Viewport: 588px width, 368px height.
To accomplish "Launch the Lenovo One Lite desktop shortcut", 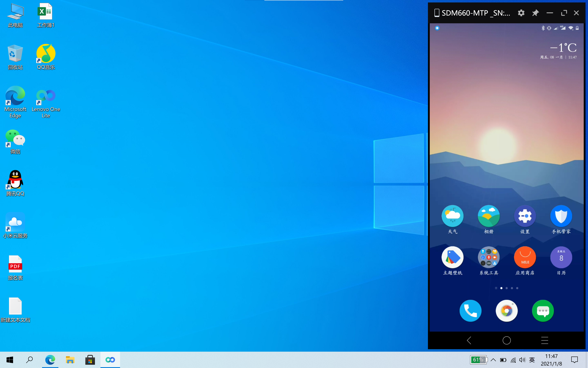I will [46, 103].
